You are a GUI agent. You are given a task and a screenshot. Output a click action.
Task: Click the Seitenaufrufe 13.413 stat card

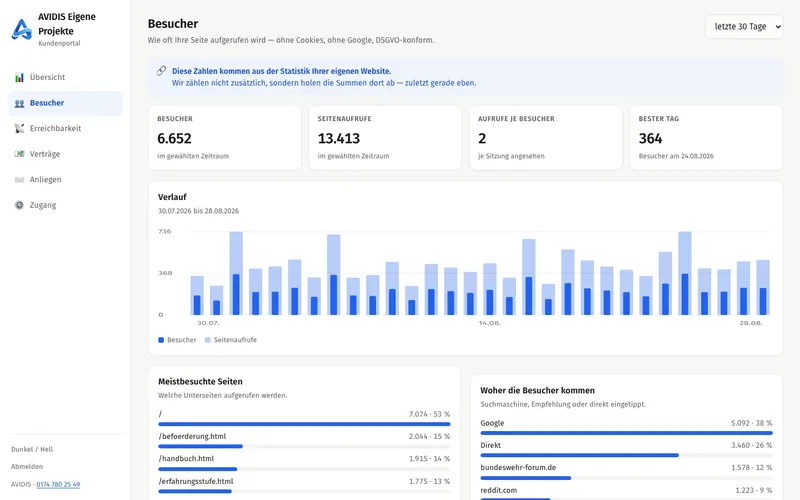385,138
